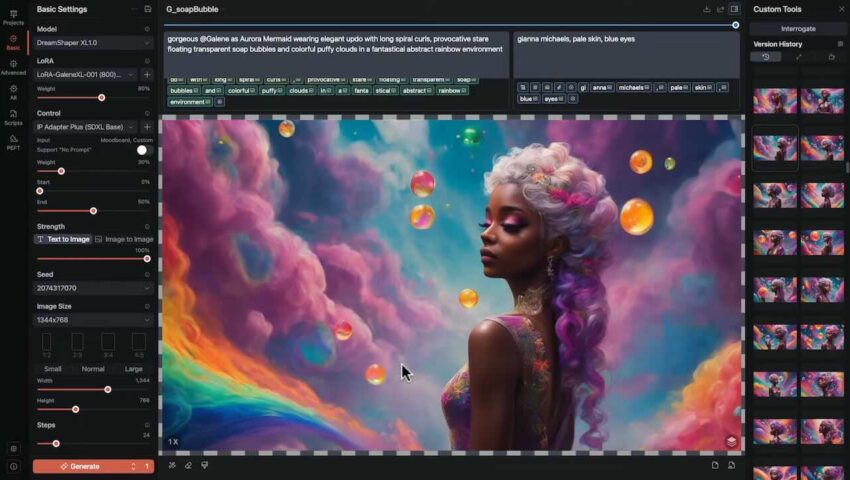Toggle the Support No Prompt switch

142,150
